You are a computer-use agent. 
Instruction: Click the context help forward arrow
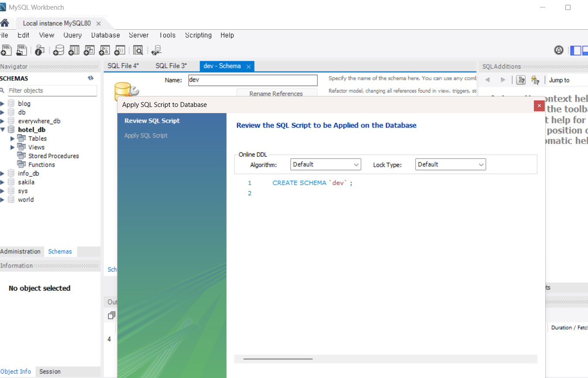503,80
